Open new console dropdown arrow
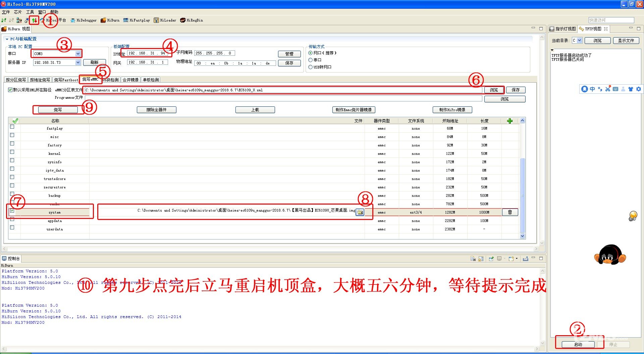Image resolution: width=644 pixels, height=354 pixels. tap(517, 259)
